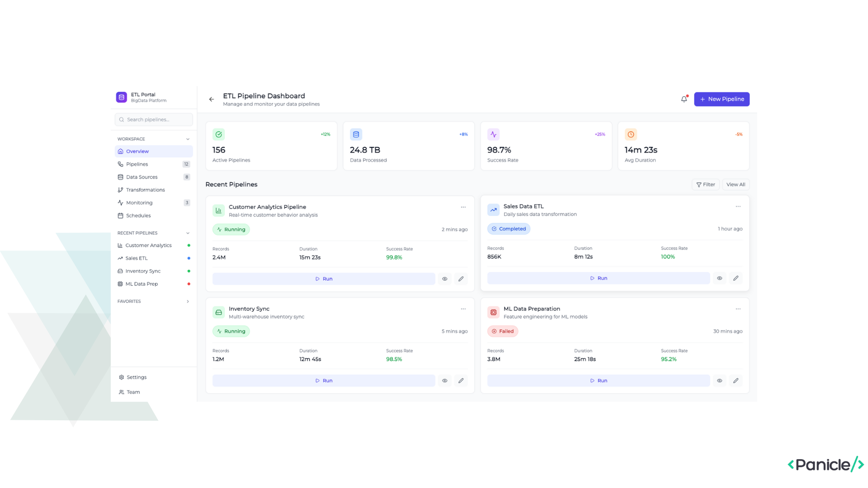Collapse the RECENT PIPELINES section
The image size is (868, 488).
pyautogui.click(x=188, y=233)
